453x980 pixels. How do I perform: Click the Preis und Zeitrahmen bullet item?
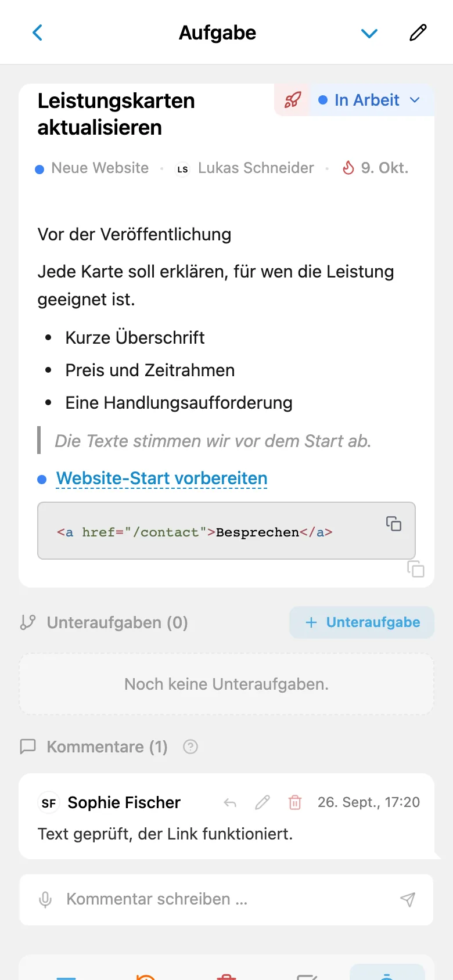[150, 370]
